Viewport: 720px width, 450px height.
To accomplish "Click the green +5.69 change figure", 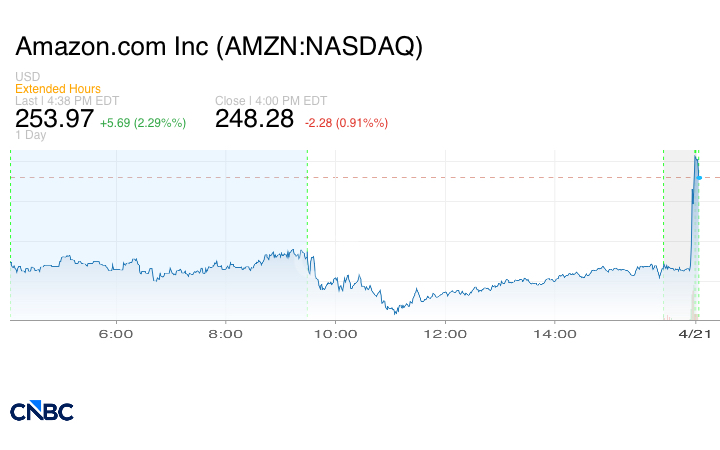I will tap(143, 122).
